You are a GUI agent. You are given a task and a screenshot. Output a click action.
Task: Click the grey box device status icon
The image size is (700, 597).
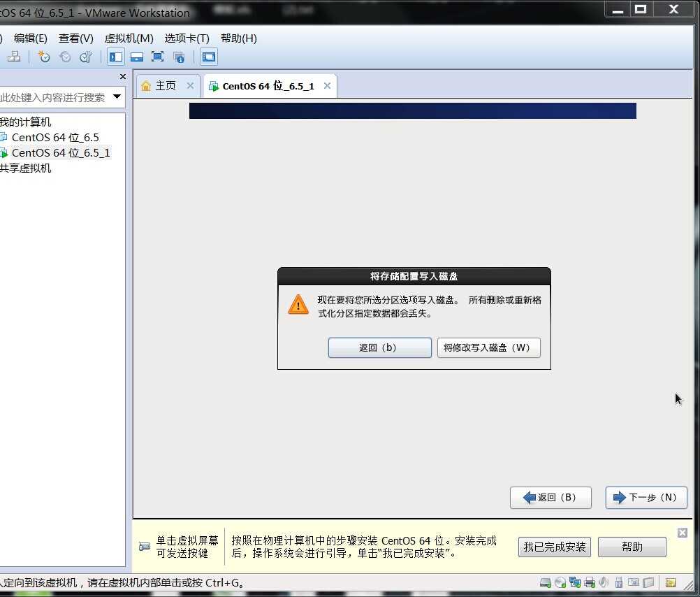coord(648,582)
